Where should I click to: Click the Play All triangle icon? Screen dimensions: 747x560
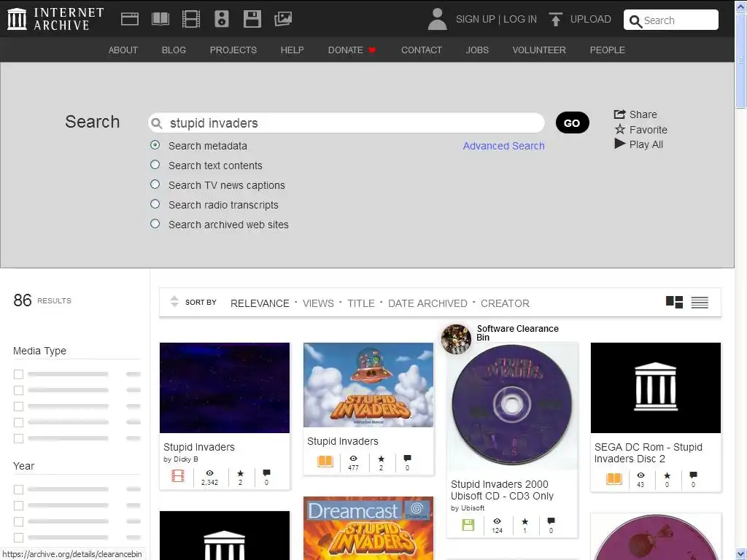[x=619, y=144]
